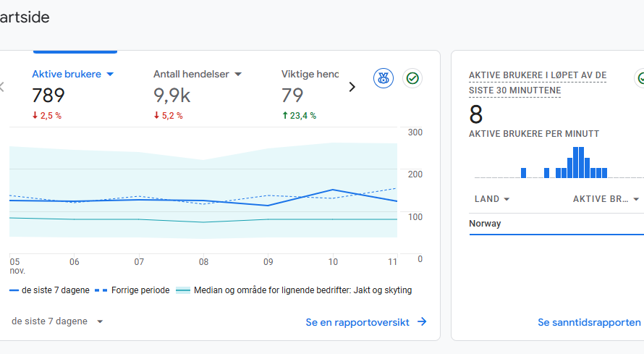Open the AKTIVE BR... column dropdown
Image resolution: width=644 pixels, height=354 pixels.
pos(635,199)
